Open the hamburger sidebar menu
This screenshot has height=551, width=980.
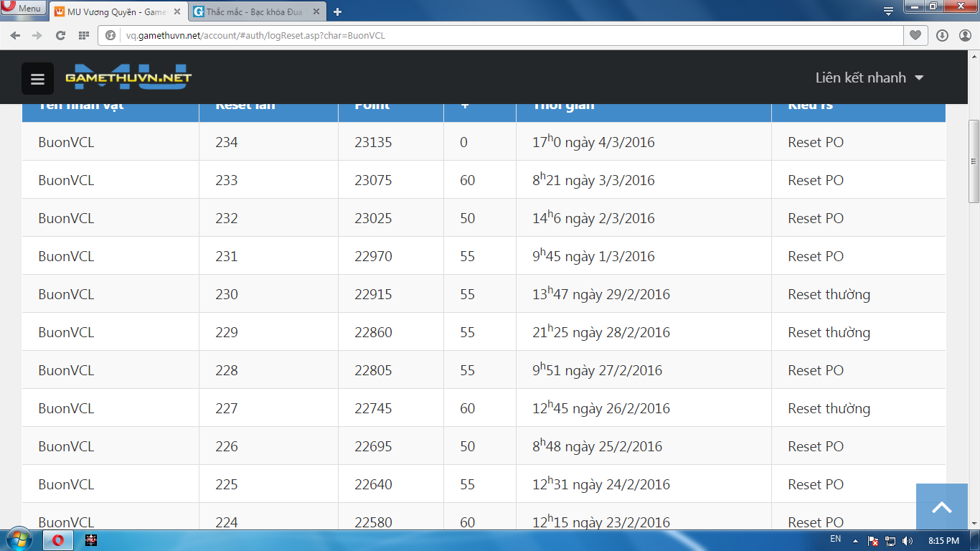tap(37, 79)
